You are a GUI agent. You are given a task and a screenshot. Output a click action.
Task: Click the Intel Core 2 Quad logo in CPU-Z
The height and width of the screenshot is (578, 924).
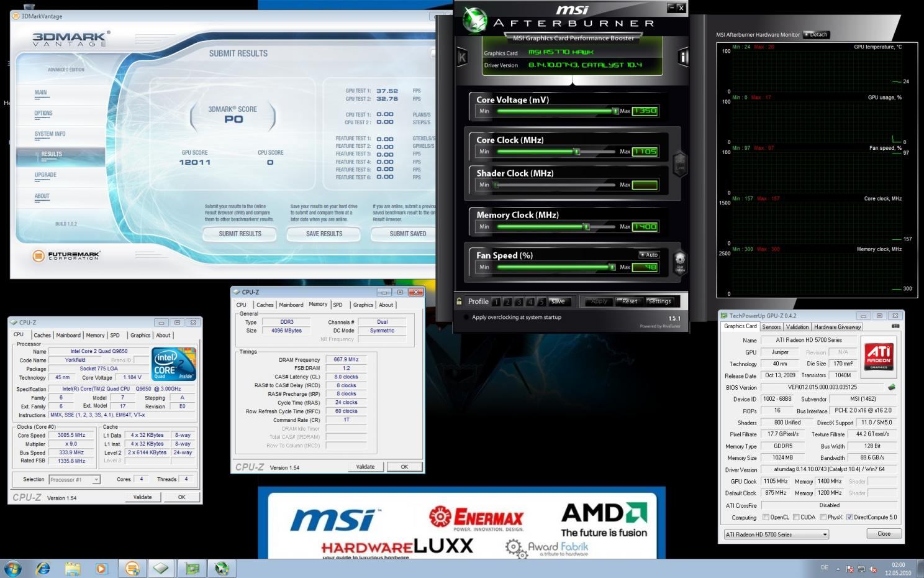click(174, 364)
